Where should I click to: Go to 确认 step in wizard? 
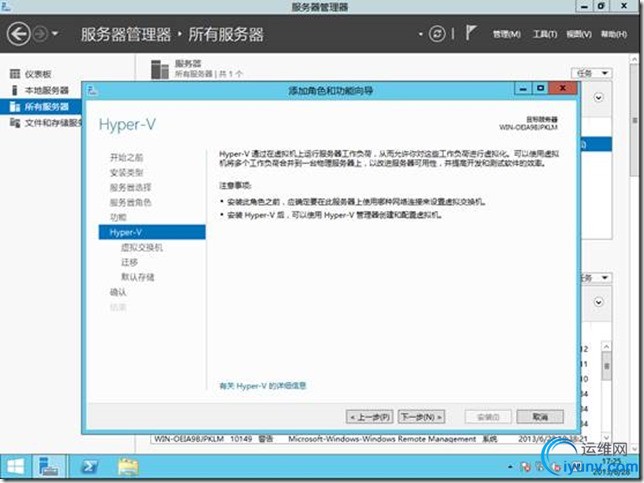click(118, 292)
